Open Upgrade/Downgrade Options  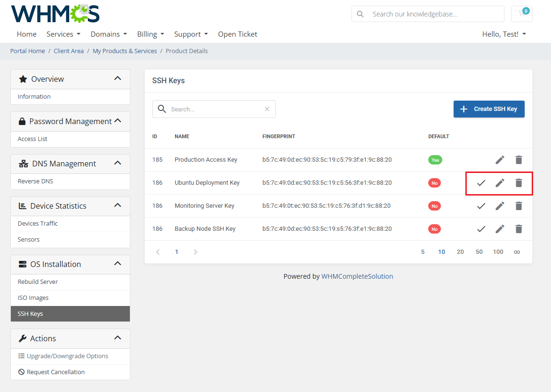[x=70, y=356]
